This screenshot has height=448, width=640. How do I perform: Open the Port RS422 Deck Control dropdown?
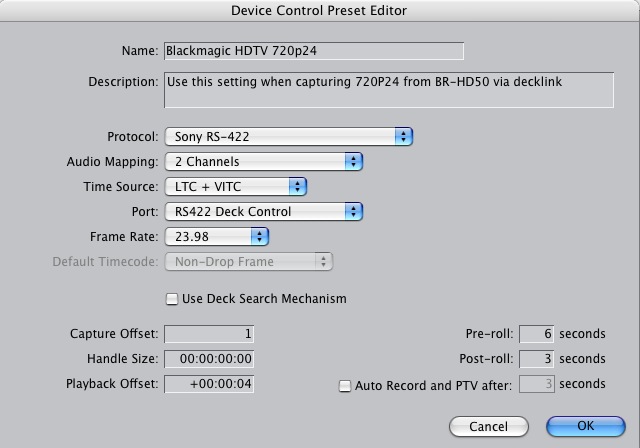pos(262,211)
